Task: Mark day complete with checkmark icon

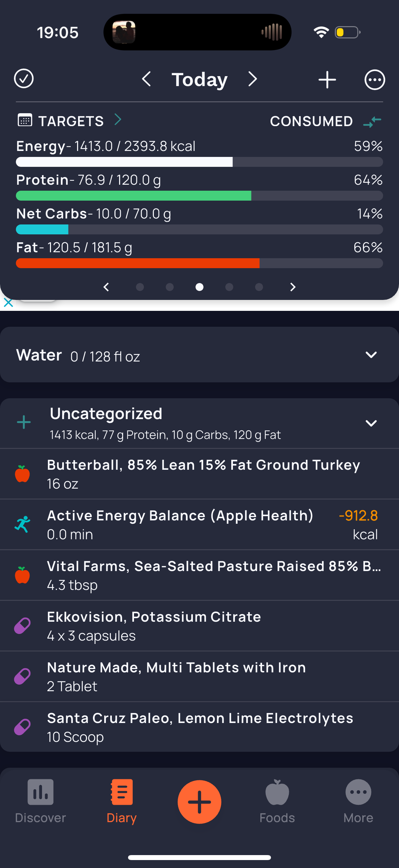Action: pos(23,79)
